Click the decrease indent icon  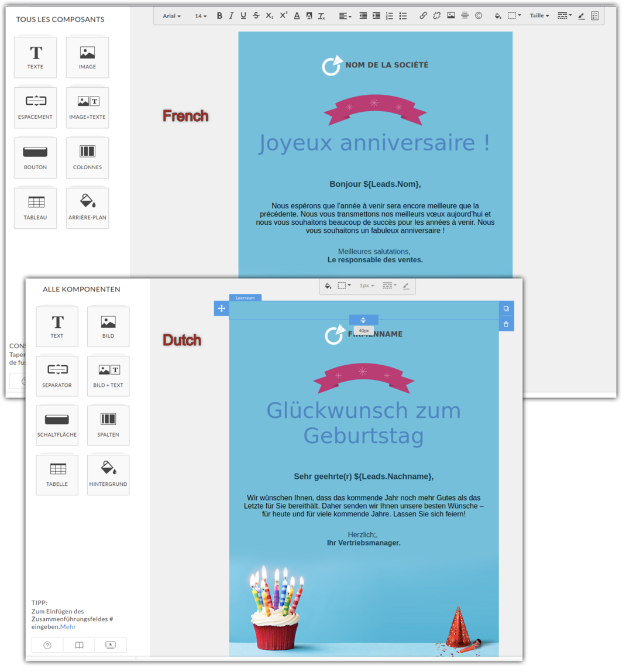tap(363, 16)
